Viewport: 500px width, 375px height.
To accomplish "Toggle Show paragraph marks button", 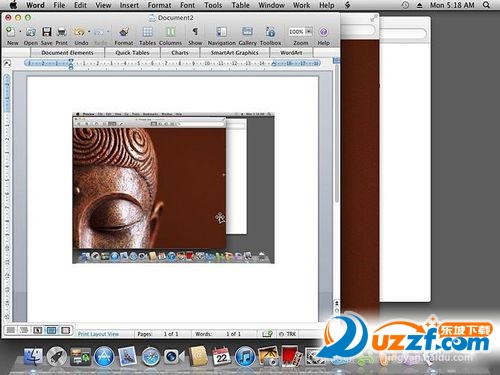I will [195, 32].
